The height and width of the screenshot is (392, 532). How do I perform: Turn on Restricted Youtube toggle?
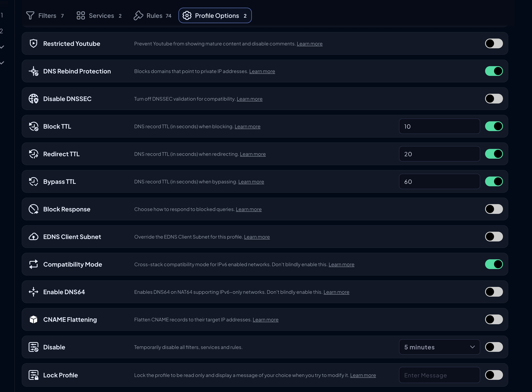[x=494, y=43]
